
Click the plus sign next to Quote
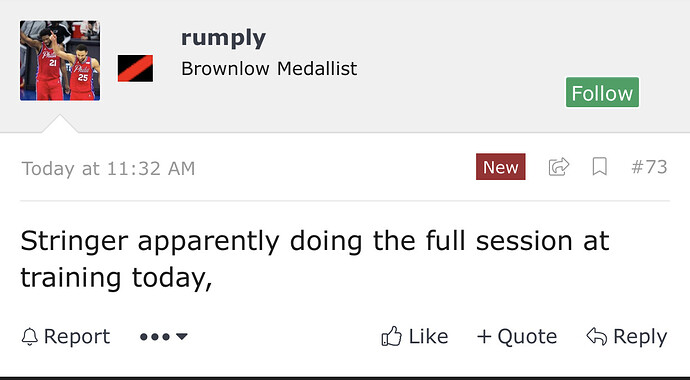[484, 337]
